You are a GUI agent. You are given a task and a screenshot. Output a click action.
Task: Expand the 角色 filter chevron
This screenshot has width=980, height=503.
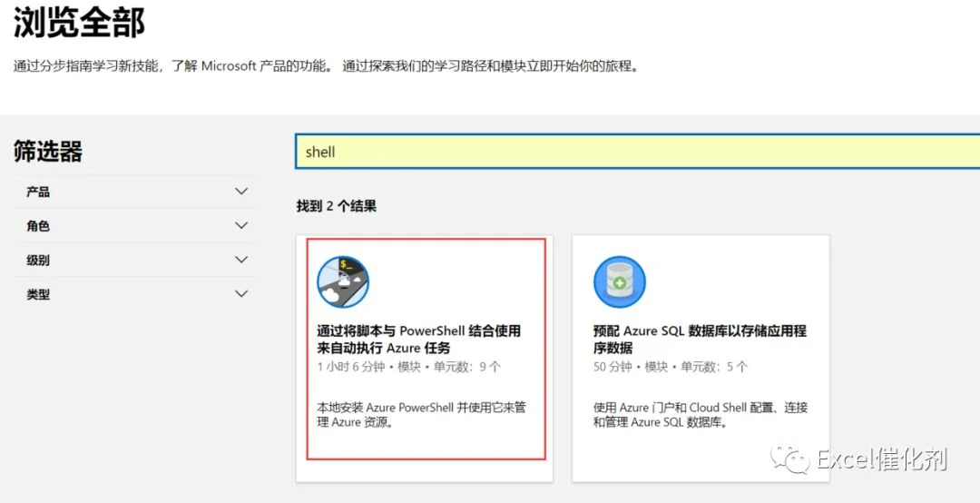point(241,225)
